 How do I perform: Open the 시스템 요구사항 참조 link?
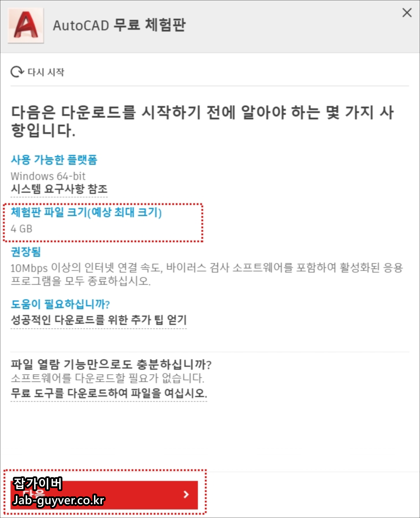coord(59,189)
